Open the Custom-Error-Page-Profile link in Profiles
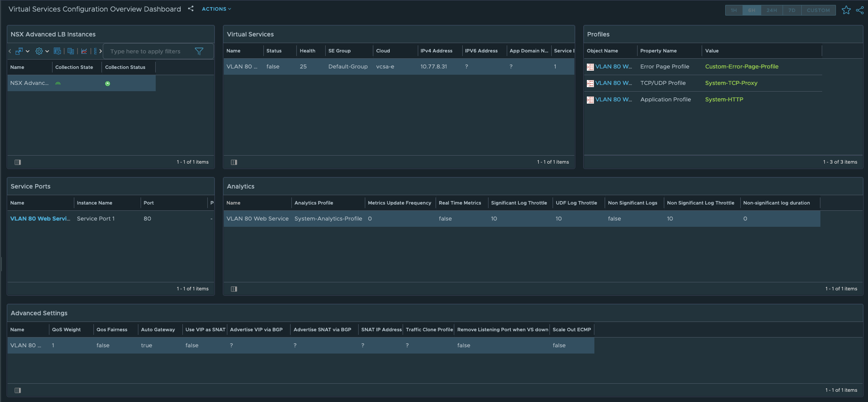868x402 pixels. (x=742, y=66)
